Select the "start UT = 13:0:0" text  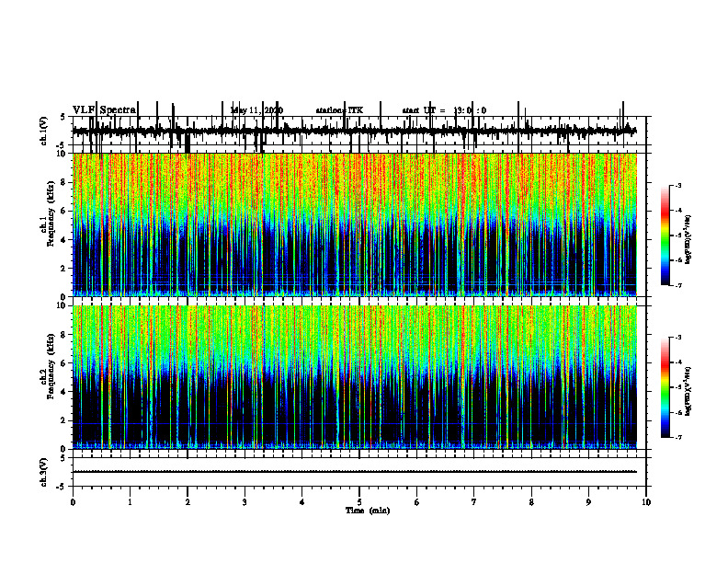coord(444,110)
